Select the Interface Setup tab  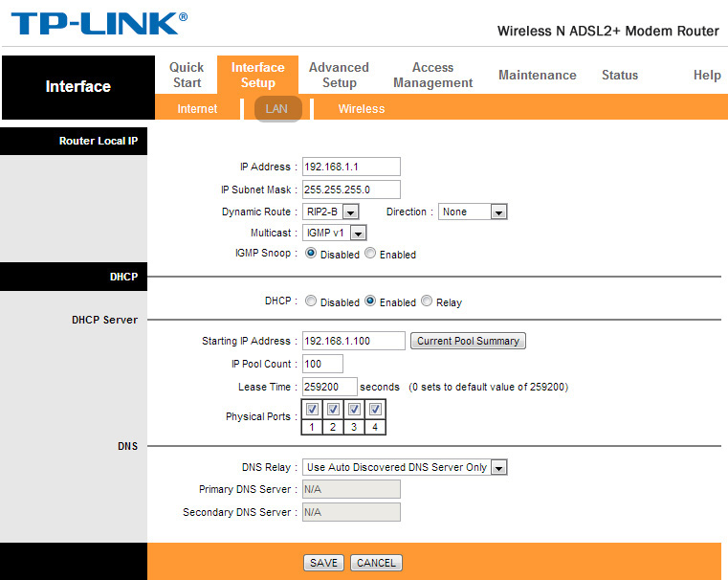coord(257,75)
